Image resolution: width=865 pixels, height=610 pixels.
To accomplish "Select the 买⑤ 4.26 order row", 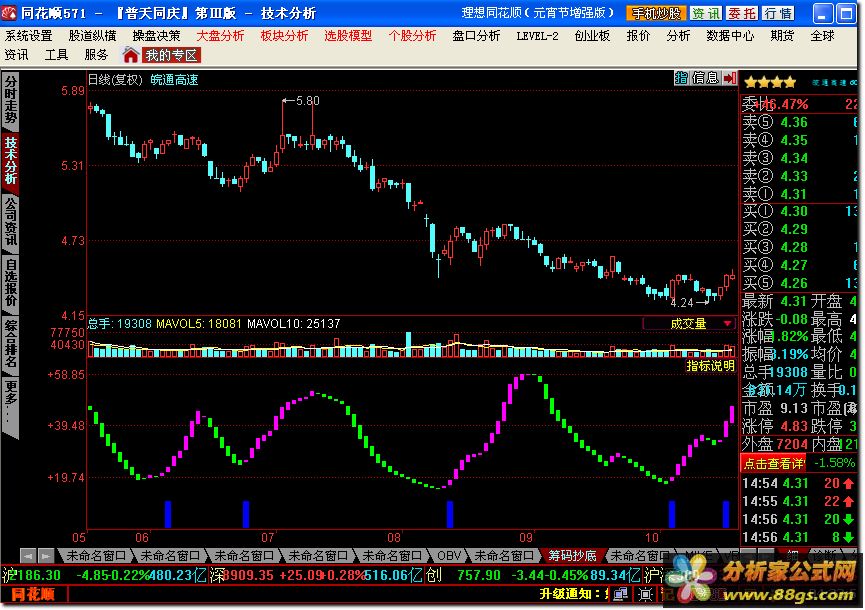I will [x=800, y=283].
